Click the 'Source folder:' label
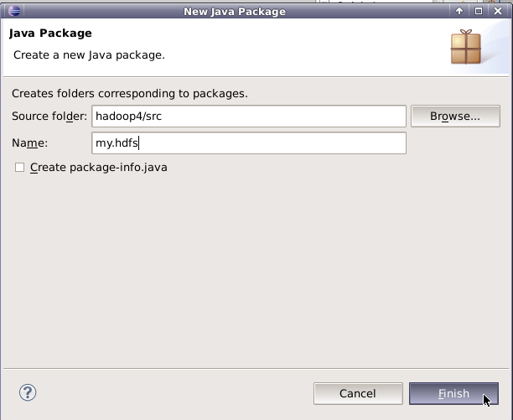The image size is (513, 420). (49, 117)
